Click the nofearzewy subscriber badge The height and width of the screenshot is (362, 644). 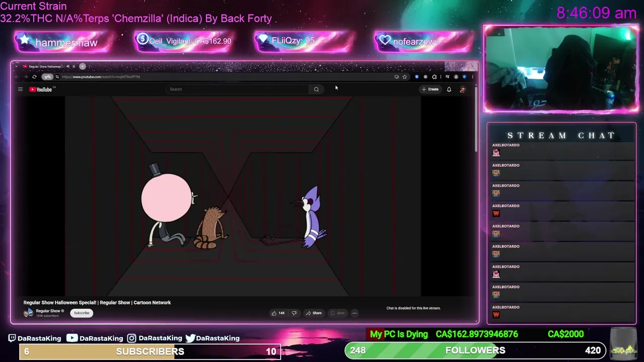(x=423, y=42)
